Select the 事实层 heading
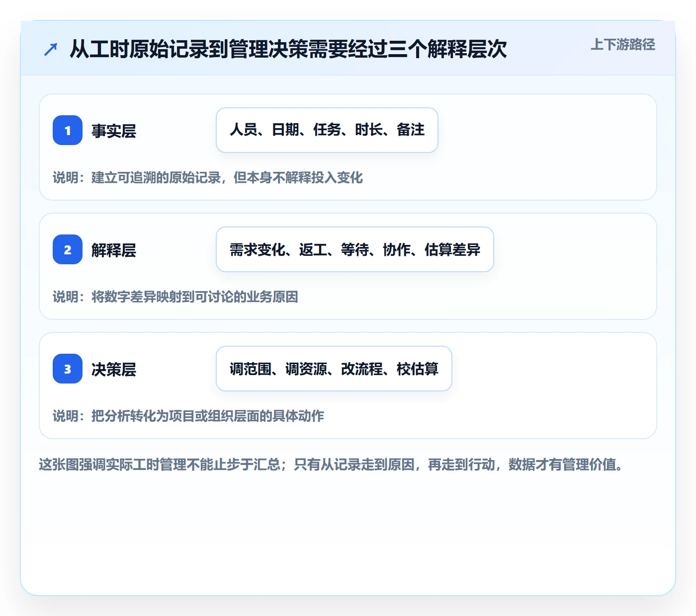Image resolution: width=696 pixels, height=616 pixels. point(114,131)
